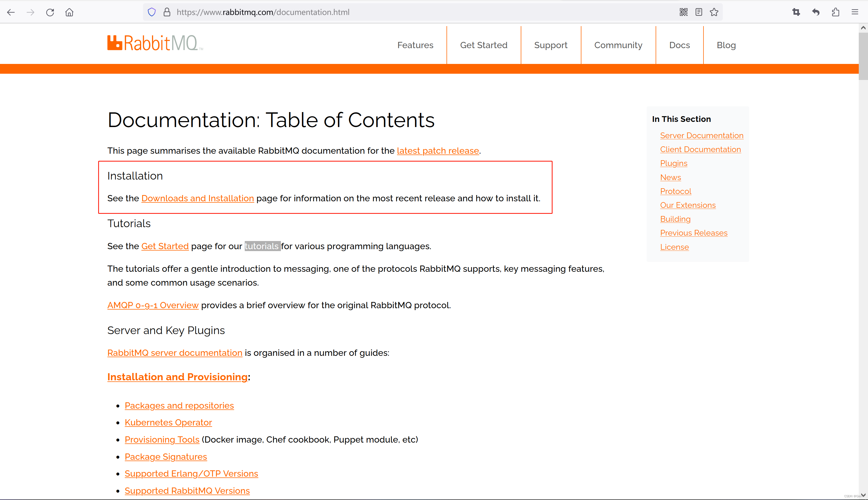
Task: Go back to the previous page
Action: pyautogui.click(x=11, y=12)
